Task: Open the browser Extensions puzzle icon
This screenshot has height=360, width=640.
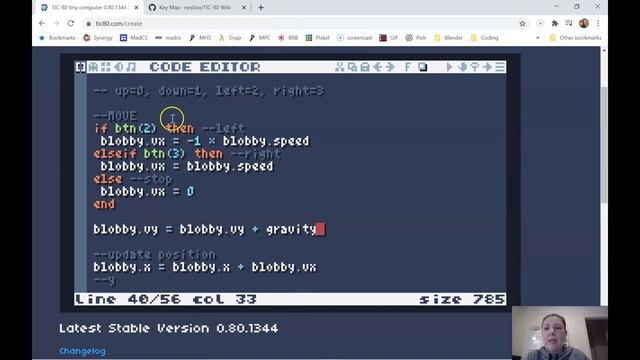Action: (555, 23)
